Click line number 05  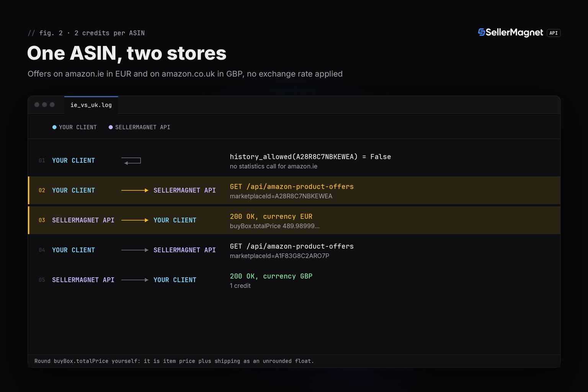[x=42, y=280]
